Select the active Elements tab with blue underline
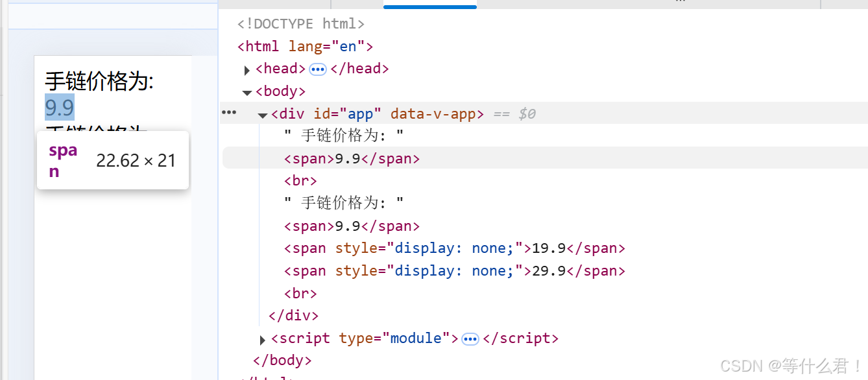868x380 pixels. (x=430, y=4)
